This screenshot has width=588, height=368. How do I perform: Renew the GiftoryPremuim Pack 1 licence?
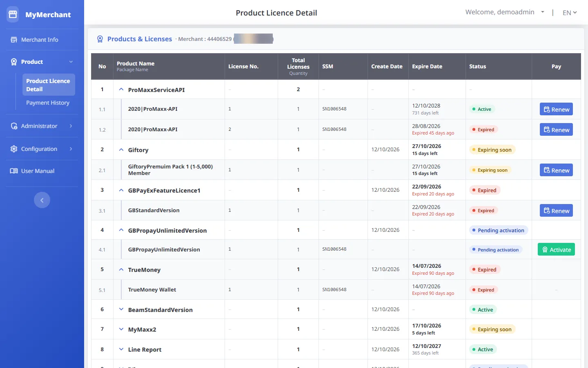coord(556,170)
